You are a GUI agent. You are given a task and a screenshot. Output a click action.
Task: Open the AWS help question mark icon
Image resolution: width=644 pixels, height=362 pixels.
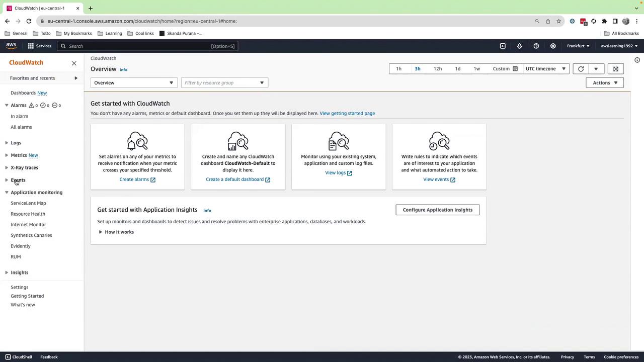536,46
